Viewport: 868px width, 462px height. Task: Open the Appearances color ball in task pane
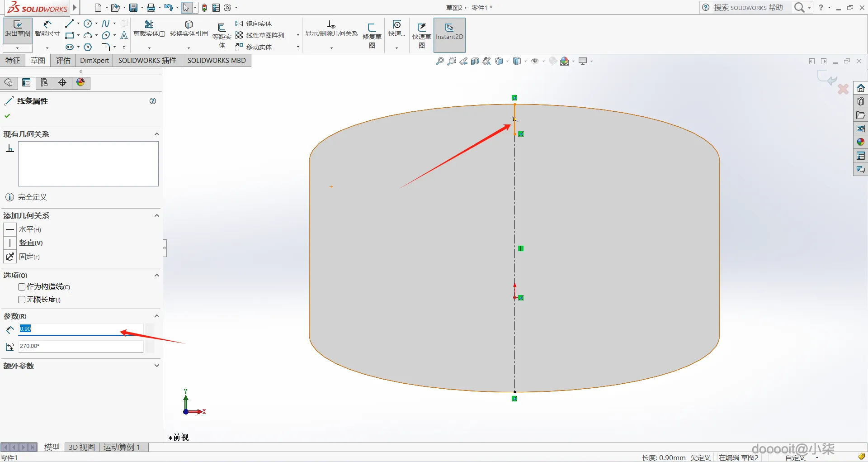860,142
